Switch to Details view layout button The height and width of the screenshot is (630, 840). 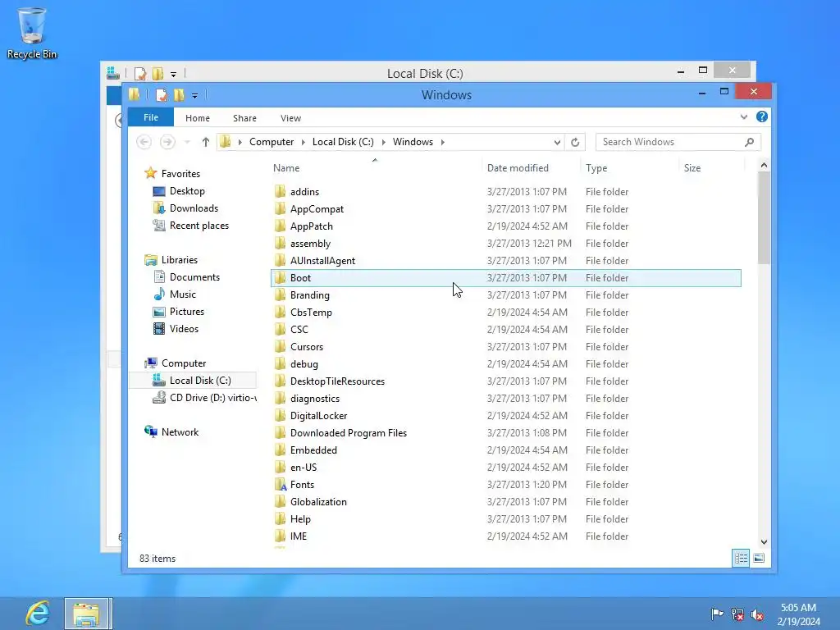click(x=741, y=558)
